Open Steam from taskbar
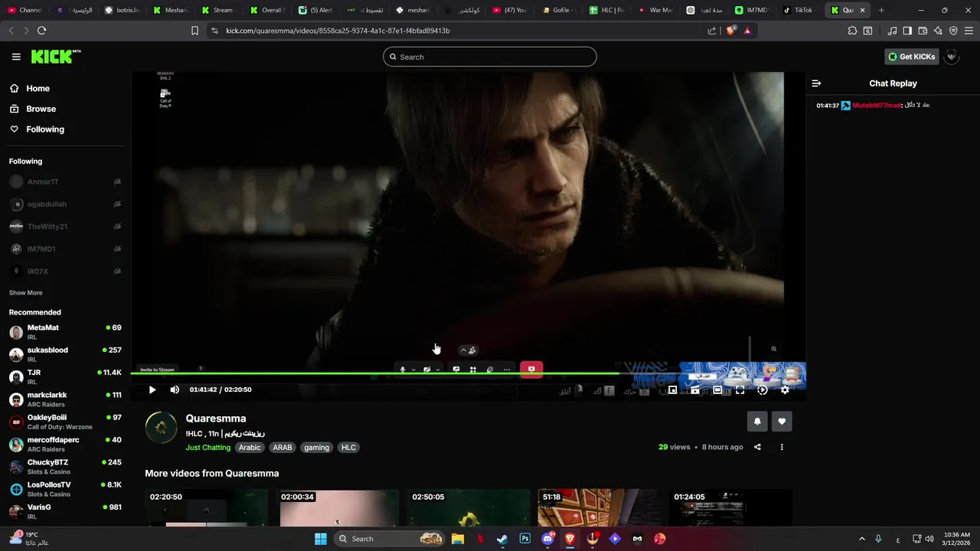 (501, 539)
